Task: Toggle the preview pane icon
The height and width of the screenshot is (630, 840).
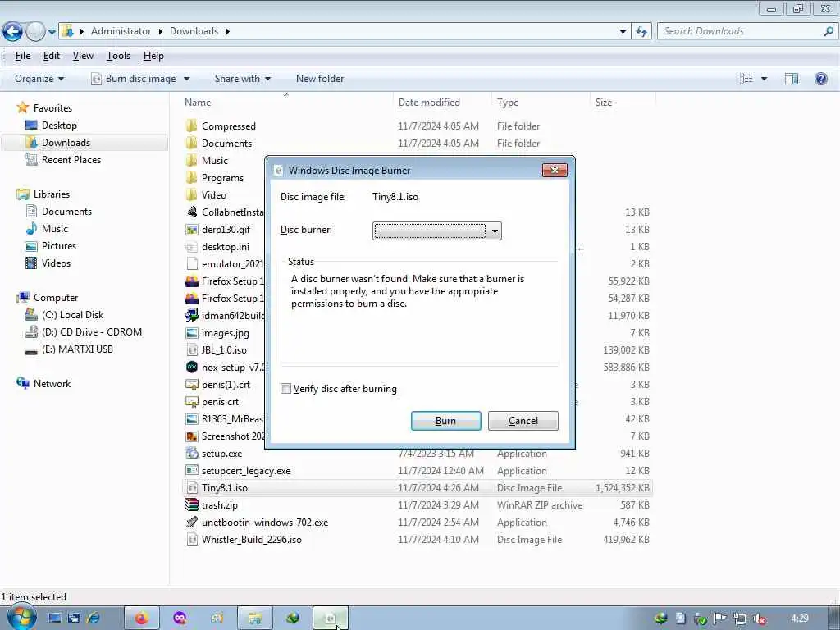Action: [792, 79]
